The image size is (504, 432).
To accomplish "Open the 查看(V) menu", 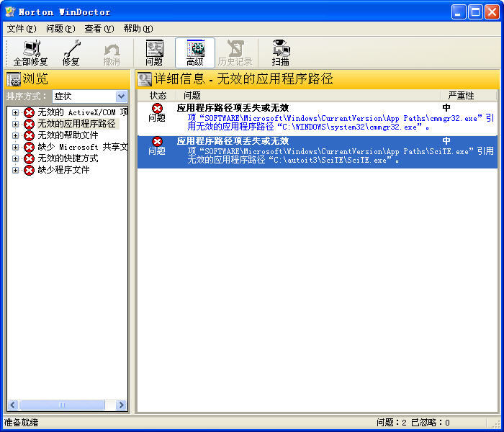I will pos(99,29).
